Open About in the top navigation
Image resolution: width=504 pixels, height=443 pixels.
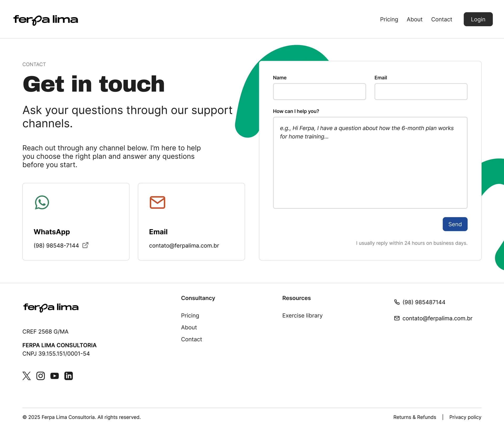[x=414, y=19]
